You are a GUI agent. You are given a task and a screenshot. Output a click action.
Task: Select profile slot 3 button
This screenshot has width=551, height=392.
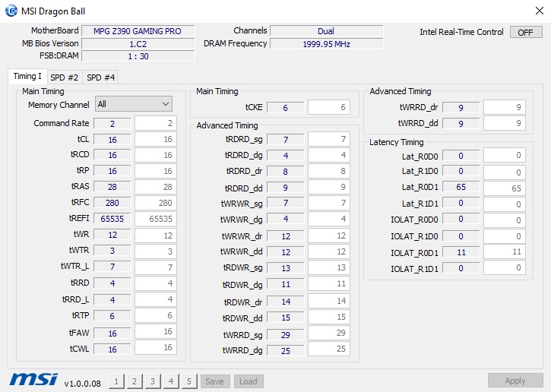(x=153, y=381)
